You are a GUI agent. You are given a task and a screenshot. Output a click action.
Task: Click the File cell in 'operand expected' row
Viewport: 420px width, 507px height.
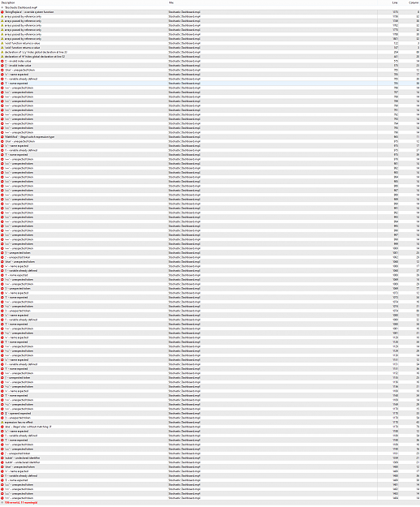[184, 413]
